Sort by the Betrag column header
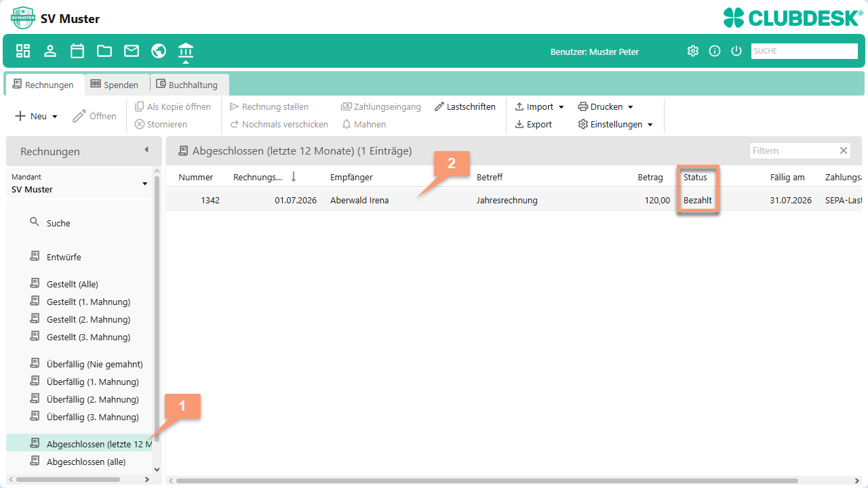 click(x=650, y=177)
